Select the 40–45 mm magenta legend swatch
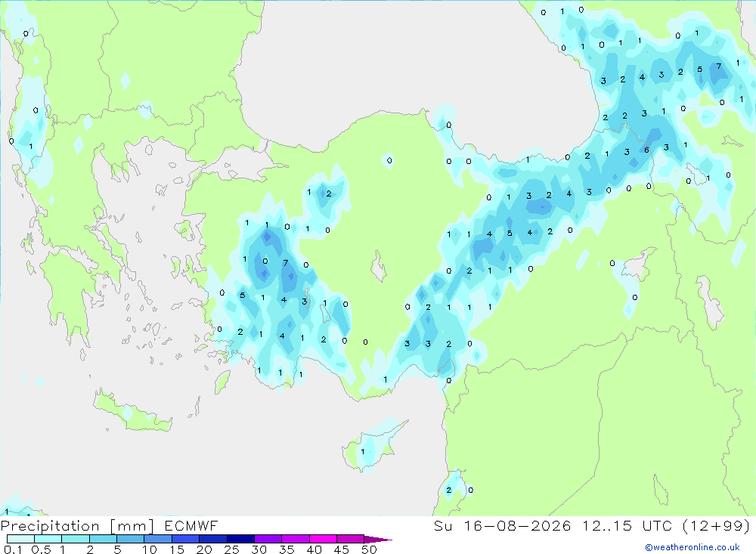The width and height of the screenshot is (756, 554). (323, 539)
